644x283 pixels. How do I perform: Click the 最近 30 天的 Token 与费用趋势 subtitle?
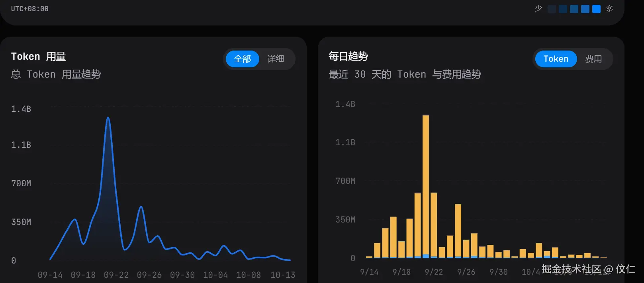(x=405, y=74)
